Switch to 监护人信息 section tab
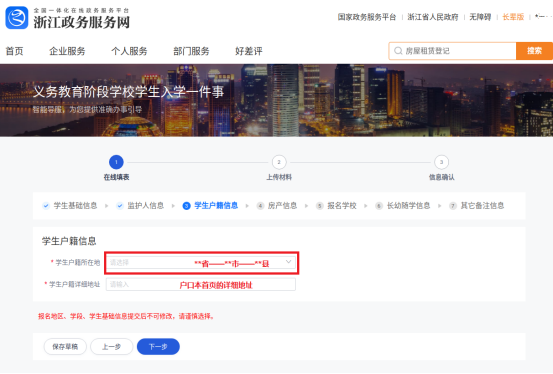553x374 pixels. pos(146,206)
